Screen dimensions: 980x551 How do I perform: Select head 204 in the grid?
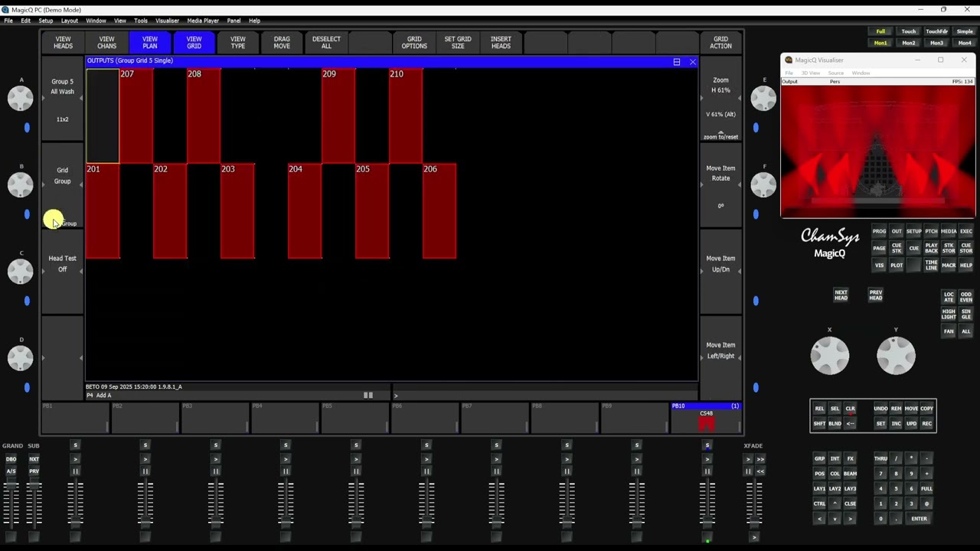point(305,211)
